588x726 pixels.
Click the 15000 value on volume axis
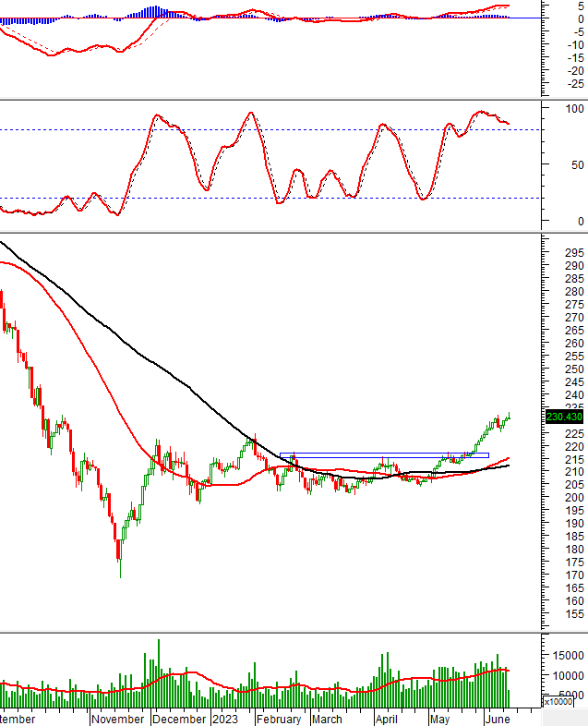pyautogui.click(x=563, y=656)
